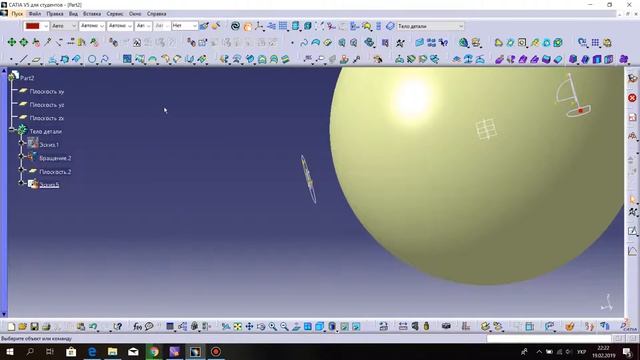Click the command input field in the status bar

[549, 338]
